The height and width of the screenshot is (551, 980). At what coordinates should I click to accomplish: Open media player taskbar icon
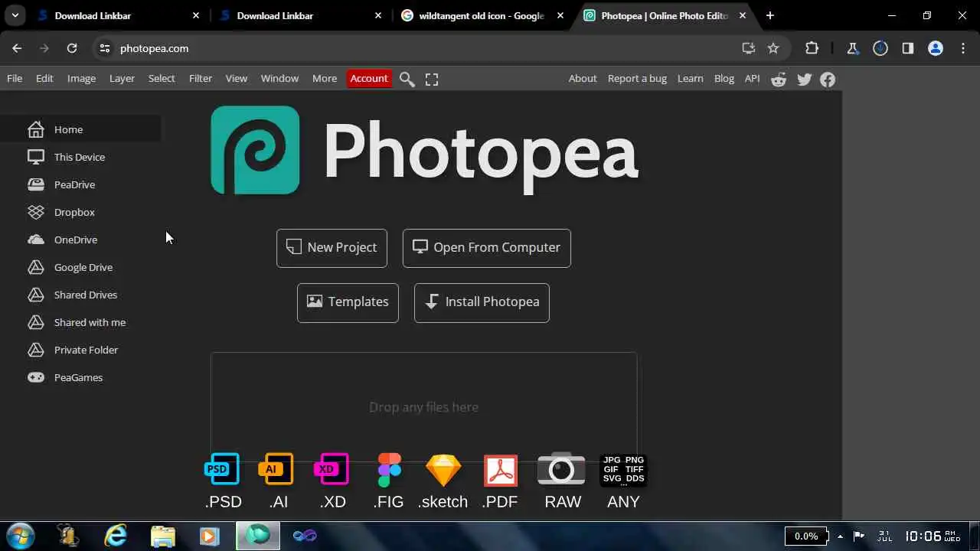click(209, 536)
